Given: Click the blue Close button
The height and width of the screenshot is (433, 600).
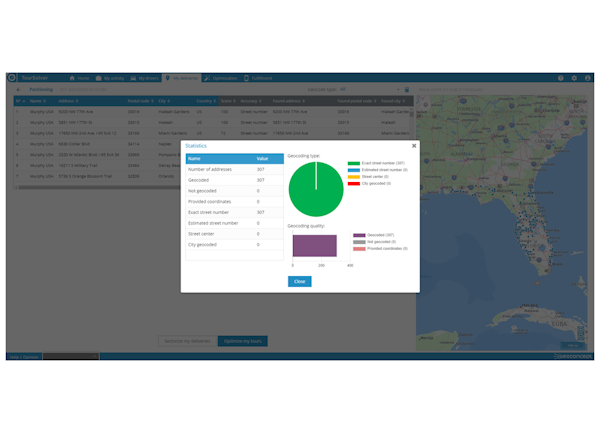Looking at the screenshot, I should (x=299, y=282).
